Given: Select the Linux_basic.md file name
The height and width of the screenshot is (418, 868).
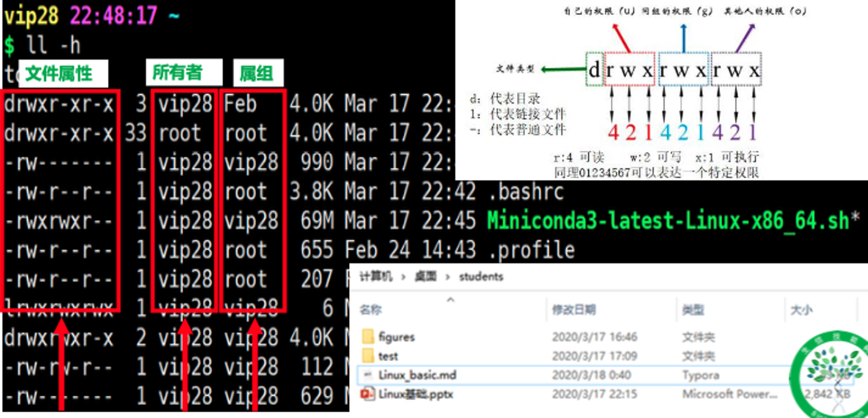Looking at the screenshot, I should click(417, 375).
